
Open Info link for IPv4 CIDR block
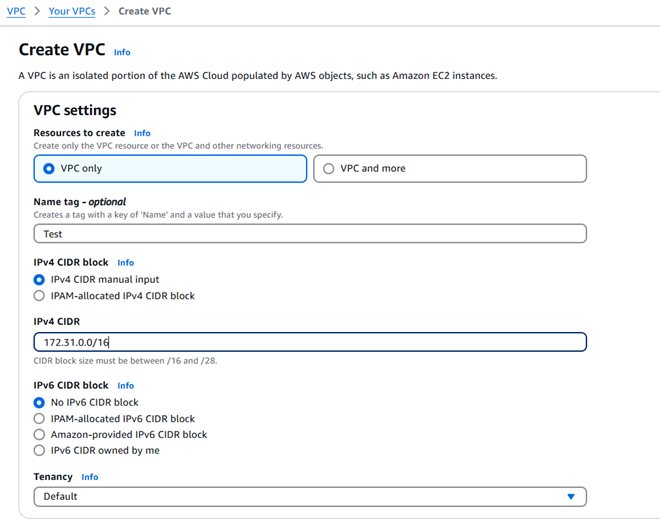point(126,263)
